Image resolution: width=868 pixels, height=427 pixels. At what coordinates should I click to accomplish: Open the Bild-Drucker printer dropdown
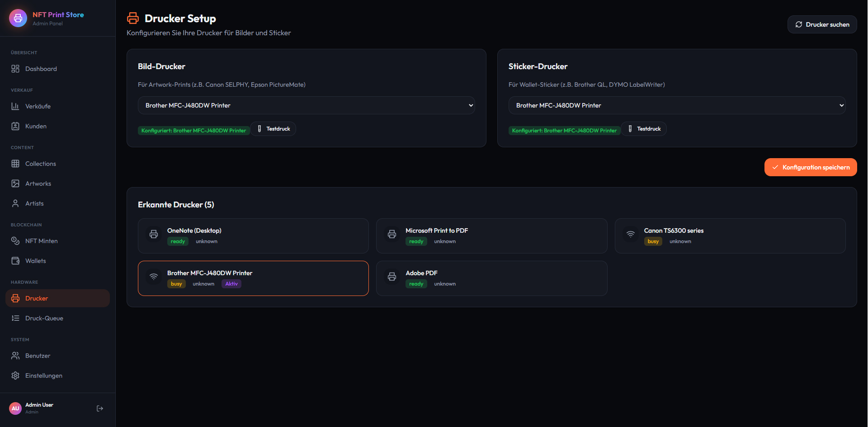click(x=306, y=105)
